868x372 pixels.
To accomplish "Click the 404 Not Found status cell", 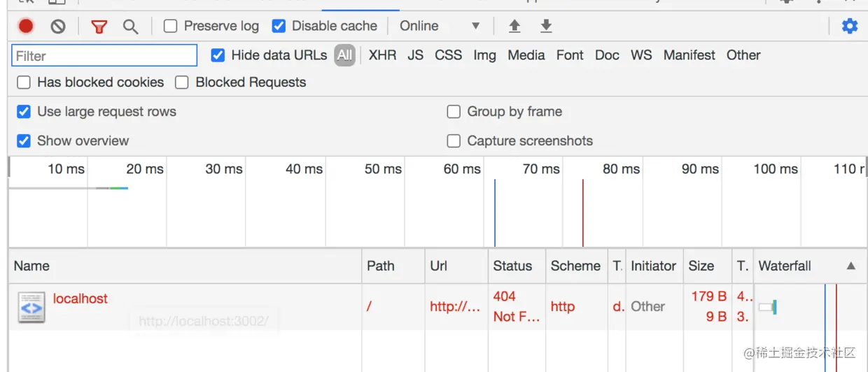I will coord(517,306).
